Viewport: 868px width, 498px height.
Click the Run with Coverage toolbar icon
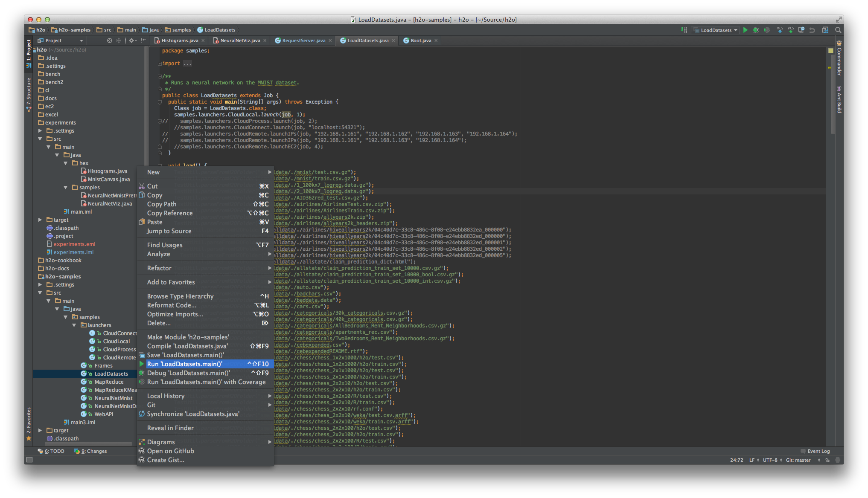click(x=767, y=30)
